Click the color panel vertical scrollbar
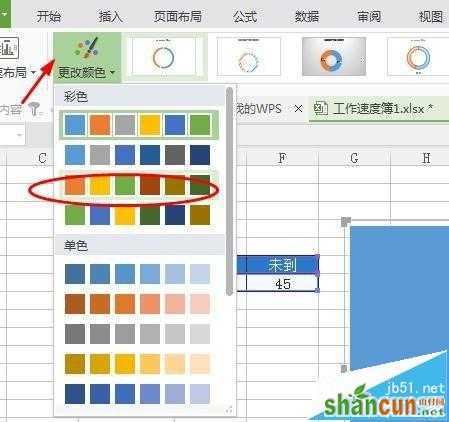This screenshot has width=449, height=422. [229, 191]
